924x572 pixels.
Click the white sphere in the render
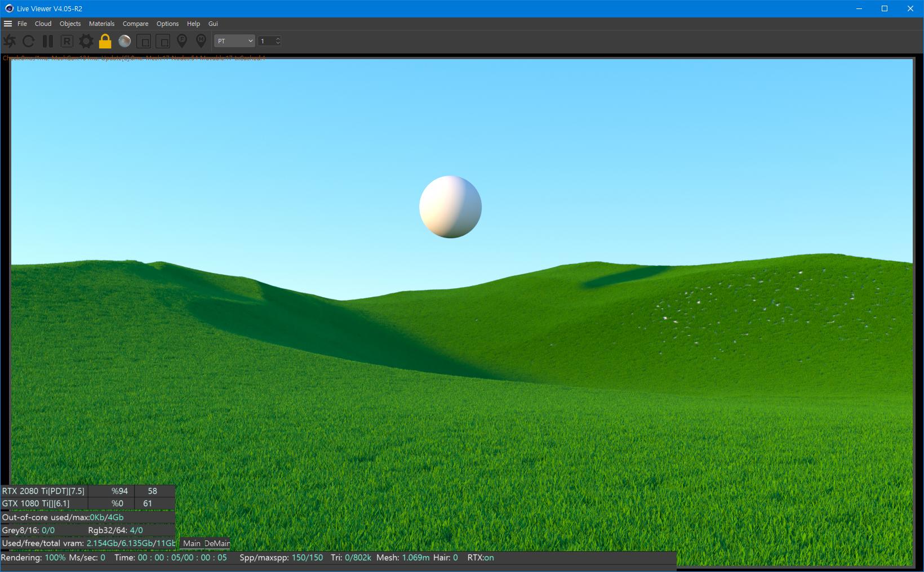pyautogui.click(x=450, y=207)
